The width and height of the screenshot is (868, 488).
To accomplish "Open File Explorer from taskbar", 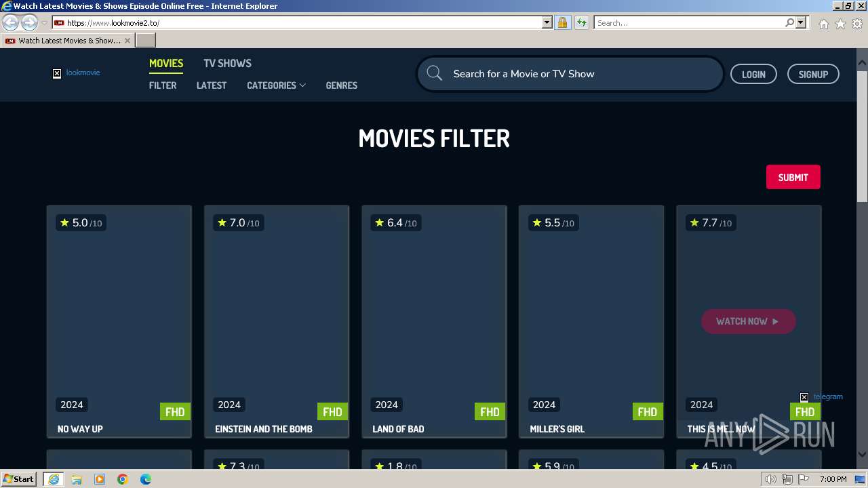I will [x=77, y=479].
